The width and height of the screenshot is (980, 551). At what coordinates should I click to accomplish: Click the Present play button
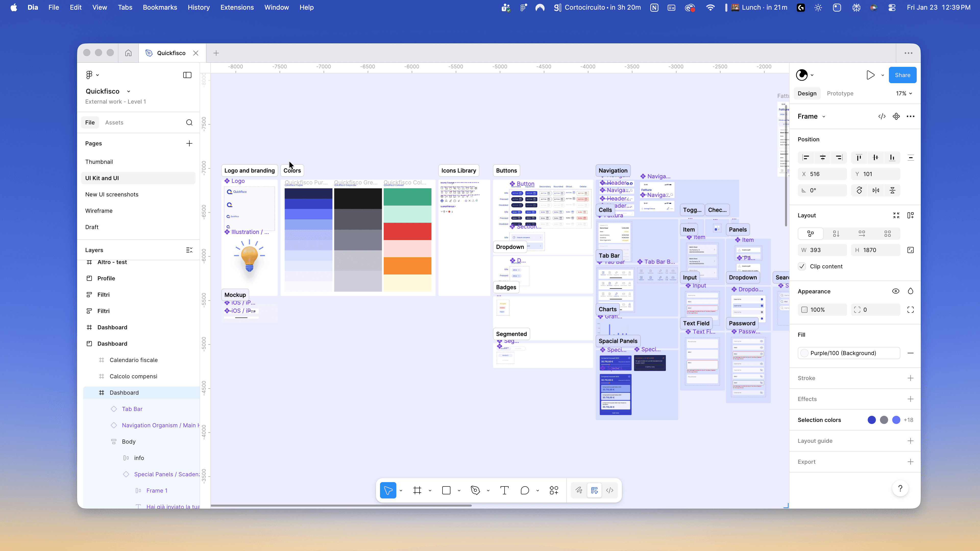pyautogui.click(x=870, y=75)
